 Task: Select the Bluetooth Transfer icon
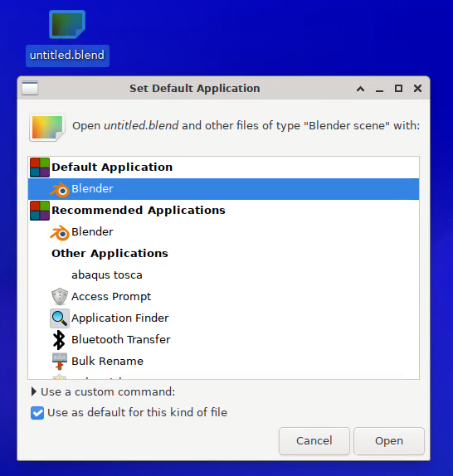click(x=59, y=340)
